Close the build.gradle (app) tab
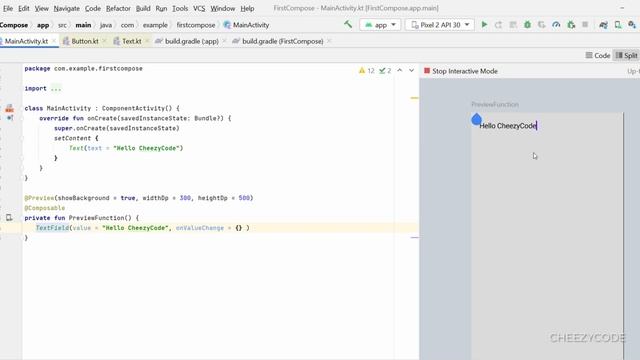The height and width of the screenshot is (360, 640). (224, 41)
